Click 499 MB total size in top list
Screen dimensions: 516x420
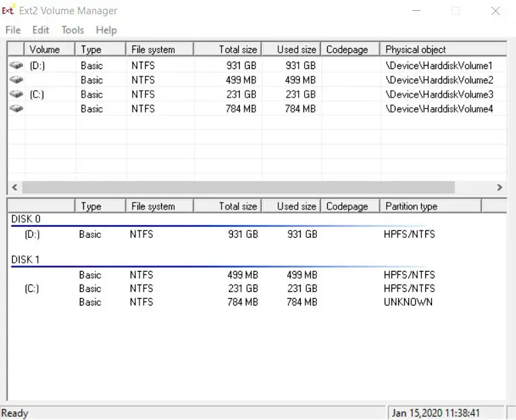click(x=241, y=80)
